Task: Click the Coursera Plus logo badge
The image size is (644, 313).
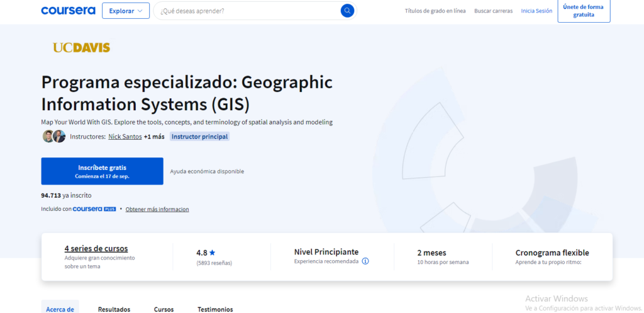Action: 94,209
